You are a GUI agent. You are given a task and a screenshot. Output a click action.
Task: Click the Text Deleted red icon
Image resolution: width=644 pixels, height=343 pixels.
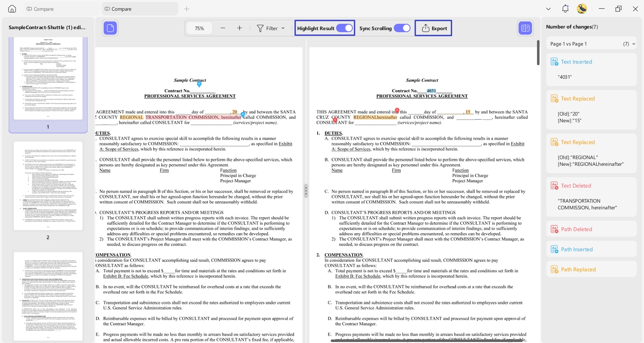pyautogui.click(x=554, y=186)
